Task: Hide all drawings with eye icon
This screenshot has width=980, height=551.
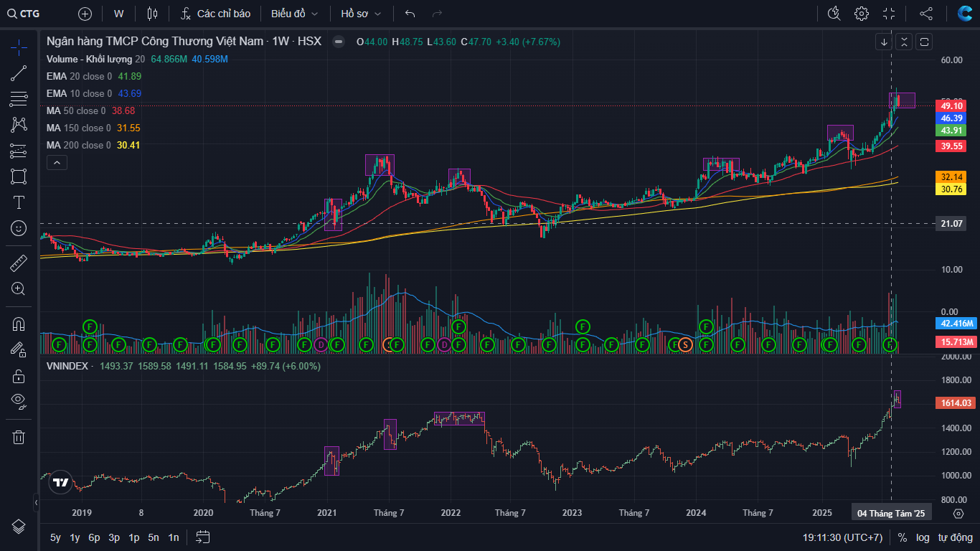Action: 19,400
